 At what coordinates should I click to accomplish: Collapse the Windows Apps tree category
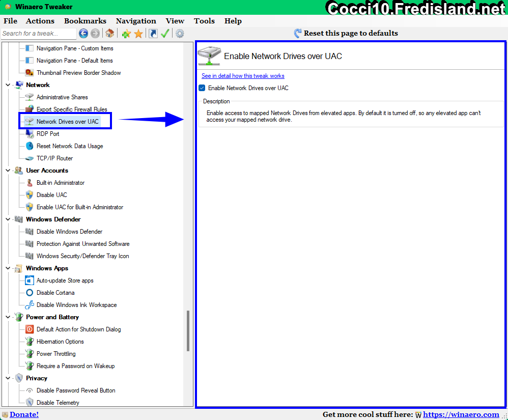(x=8, y=268)
